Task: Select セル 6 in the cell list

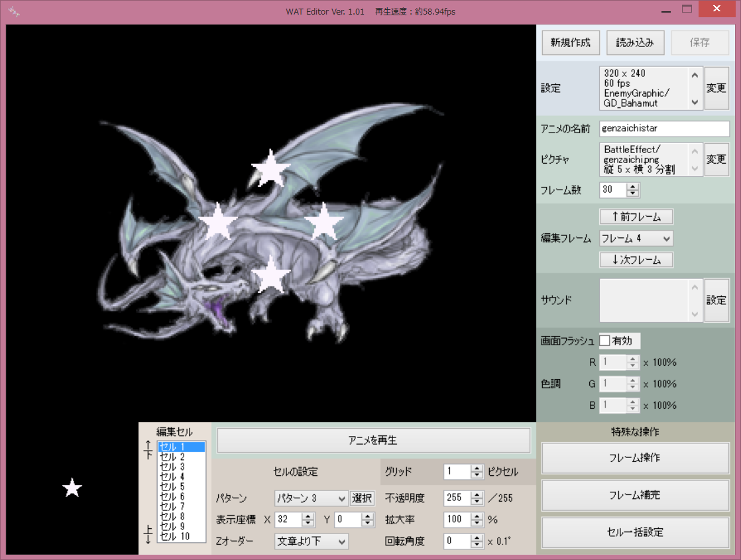Action: click(182, 496)
